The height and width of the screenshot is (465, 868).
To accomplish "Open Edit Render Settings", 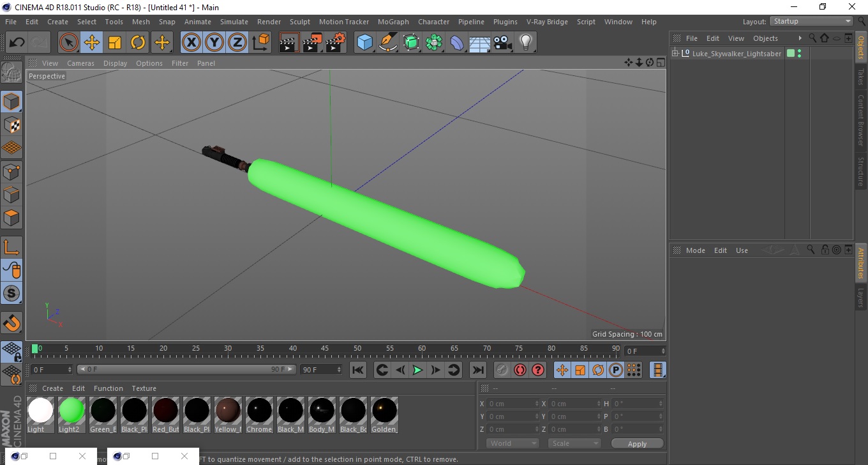I will 336,43.
